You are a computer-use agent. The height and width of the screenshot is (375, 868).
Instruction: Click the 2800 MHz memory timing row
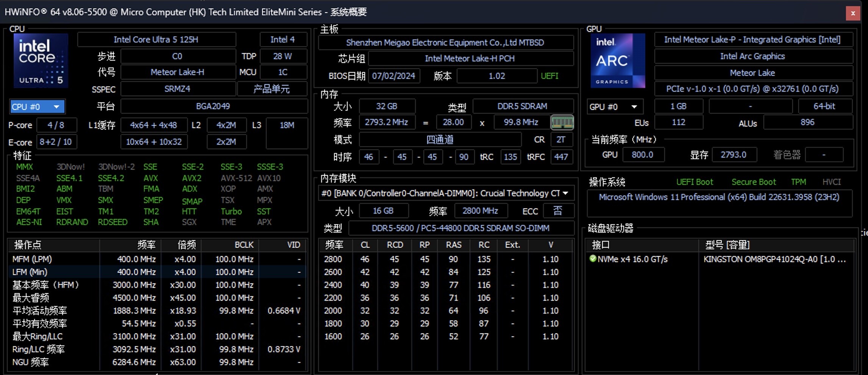coord(445,259)
